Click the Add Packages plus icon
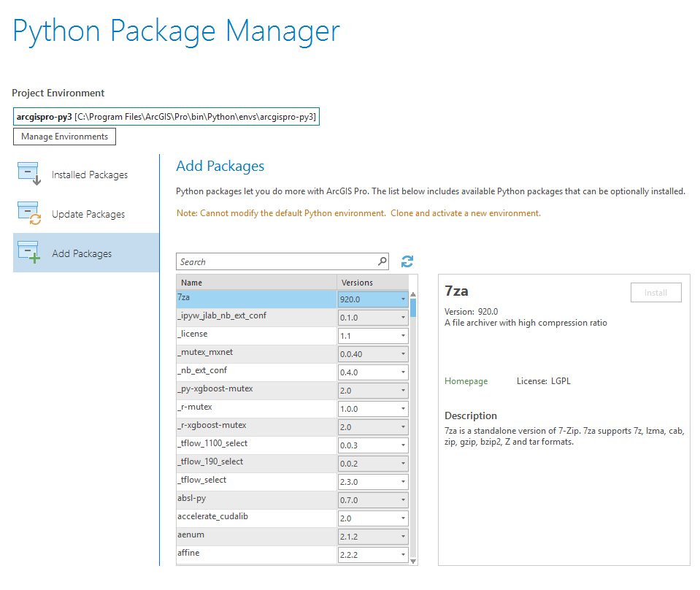The image size is (700, 590). [x=29, y=253]
